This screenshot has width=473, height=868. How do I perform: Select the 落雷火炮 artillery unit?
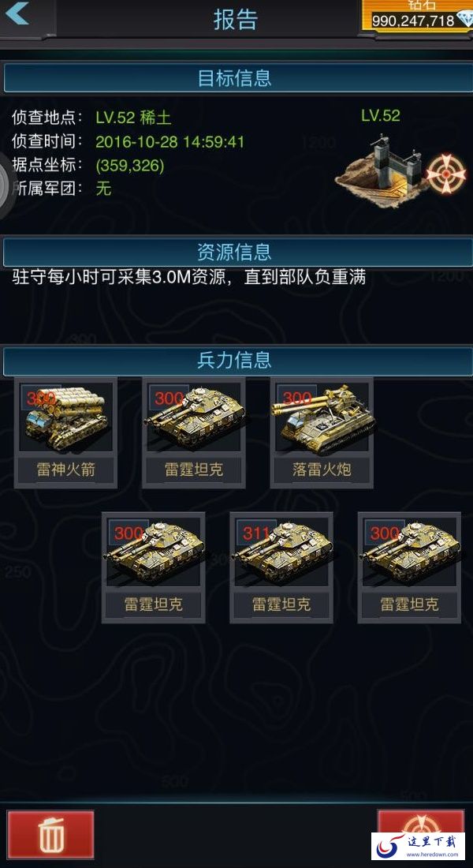[x=322, y=433]
